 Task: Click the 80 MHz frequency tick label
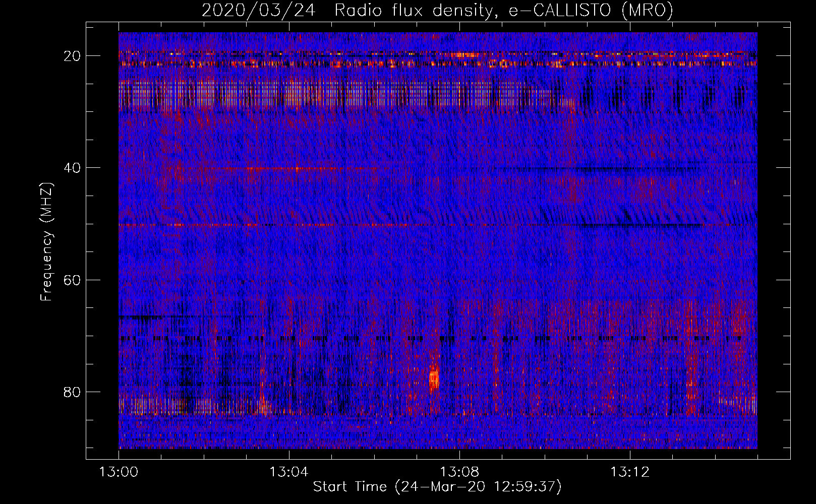72,392
